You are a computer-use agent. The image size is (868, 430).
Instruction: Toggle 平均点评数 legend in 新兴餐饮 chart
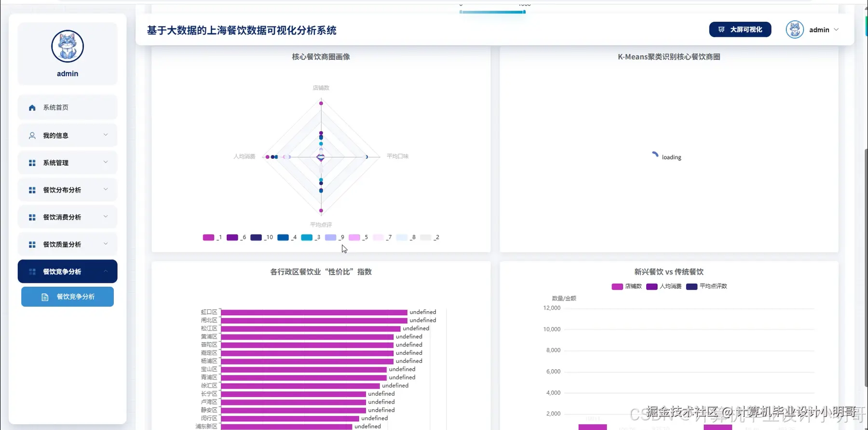tap(706, 287)
